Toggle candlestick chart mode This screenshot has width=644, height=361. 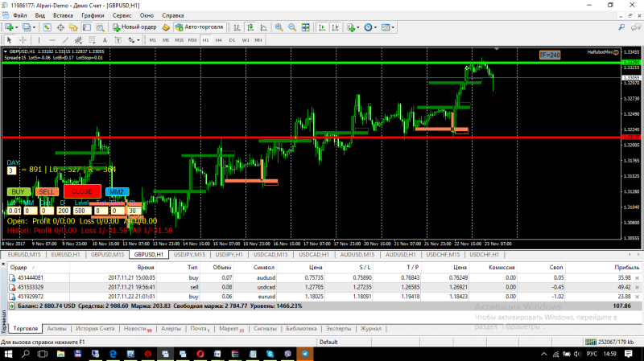(x=250, y=27)
